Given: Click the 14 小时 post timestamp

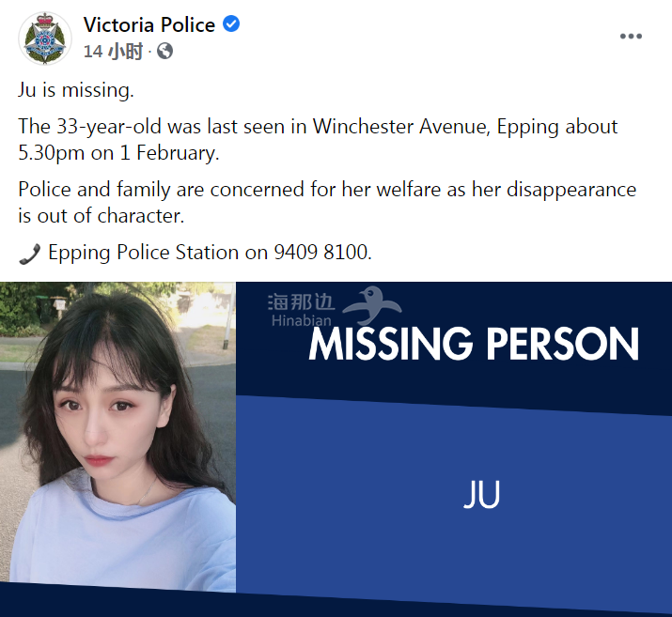Looking at the screenshot, I should pyautogui.click(x=113, y=52).
